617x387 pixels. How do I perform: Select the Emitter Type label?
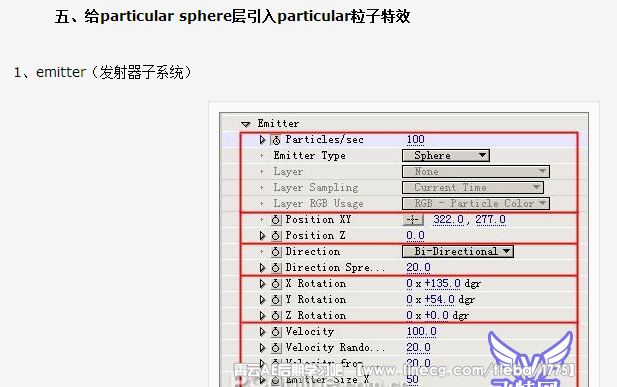click(x=310, y=156)
